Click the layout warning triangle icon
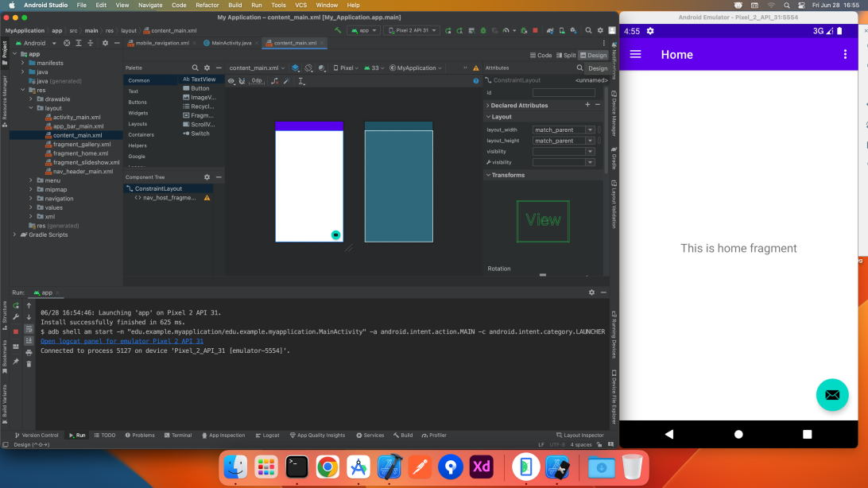 coord(476,68)
